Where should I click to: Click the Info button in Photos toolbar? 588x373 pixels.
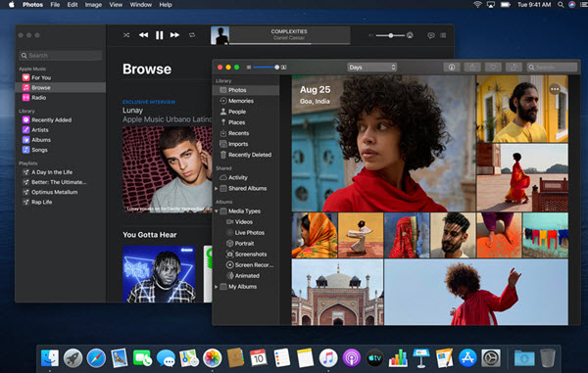click(x=452, y=68)
